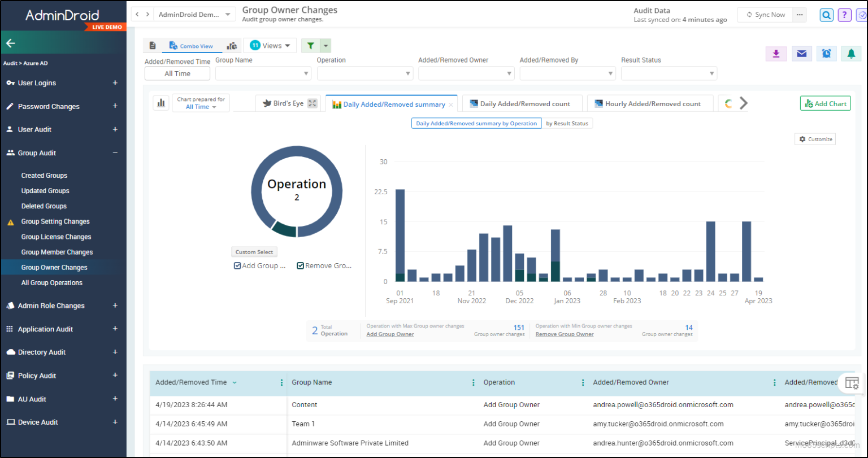Click the Add Group Owner max operations link
This screenshot has width=868, height=458.
pyautogui.click(x=390, y=334)
